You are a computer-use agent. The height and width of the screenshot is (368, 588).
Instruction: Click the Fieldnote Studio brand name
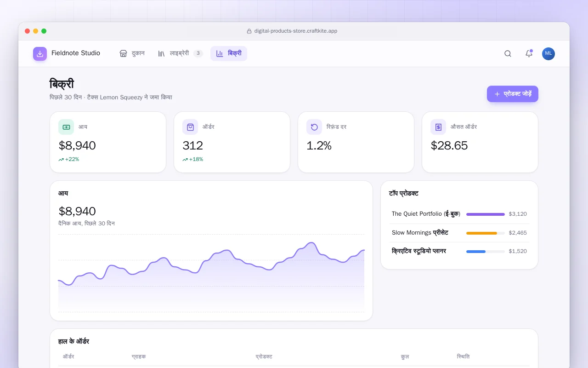(x=76, y=53)
